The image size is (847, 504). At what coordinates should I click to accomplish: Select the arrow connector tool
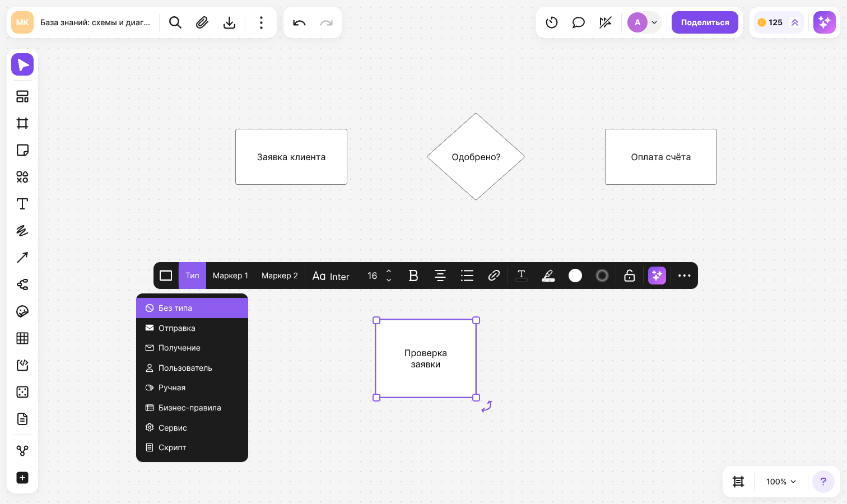22,258
